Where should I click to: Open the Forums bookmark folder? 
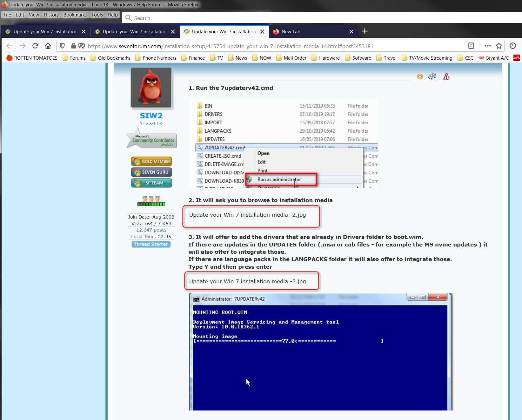coord(74,58)
